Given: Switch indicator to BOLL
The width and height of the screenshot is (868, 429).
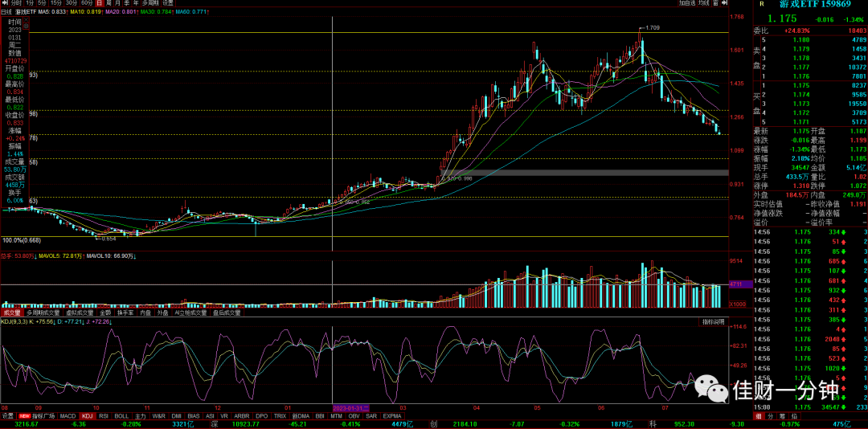Looking at the screenshot, I should (x=122, y=415).
